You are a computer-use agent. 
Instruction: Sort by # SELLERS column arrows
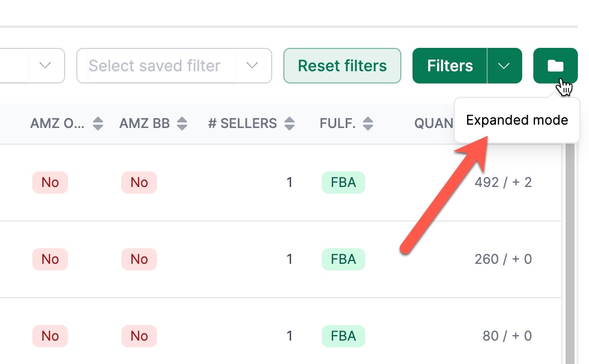pyautogui.click(x=289, y=124)
